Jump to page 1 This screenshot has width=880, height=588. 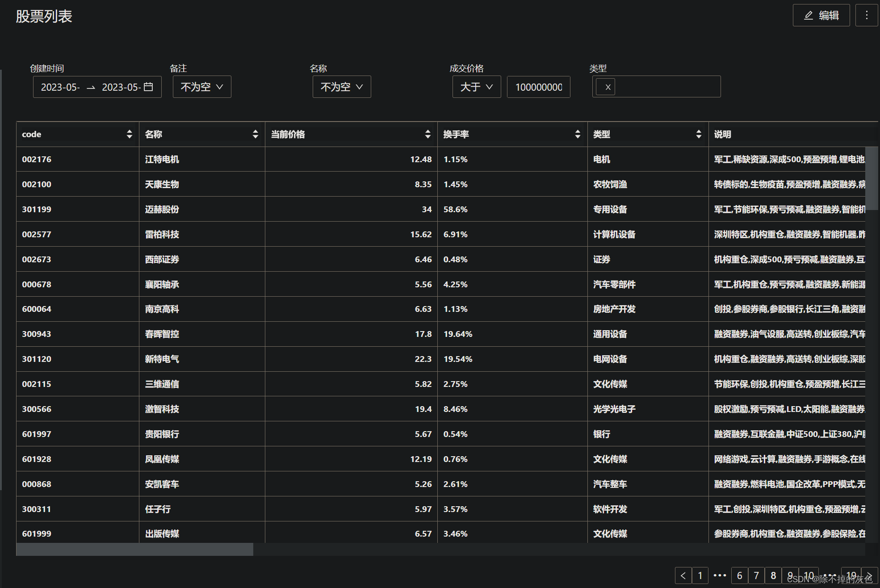pyautogui.click(x=700, y=575)
